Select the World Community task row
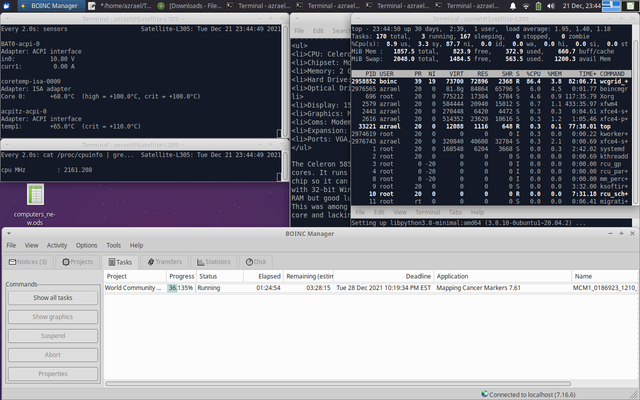 [x=371, y=288]
